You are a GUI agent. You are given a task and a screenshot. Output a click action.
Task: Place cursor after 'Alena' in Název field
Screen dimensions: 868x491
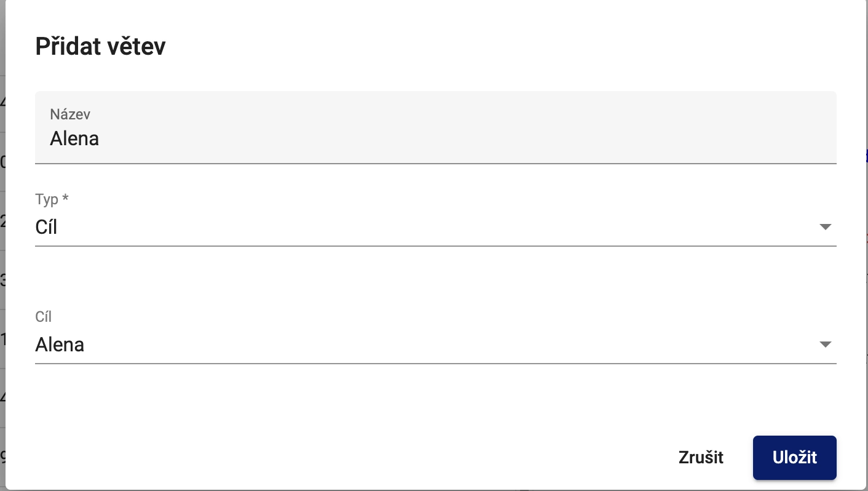(x=100, y=139)
